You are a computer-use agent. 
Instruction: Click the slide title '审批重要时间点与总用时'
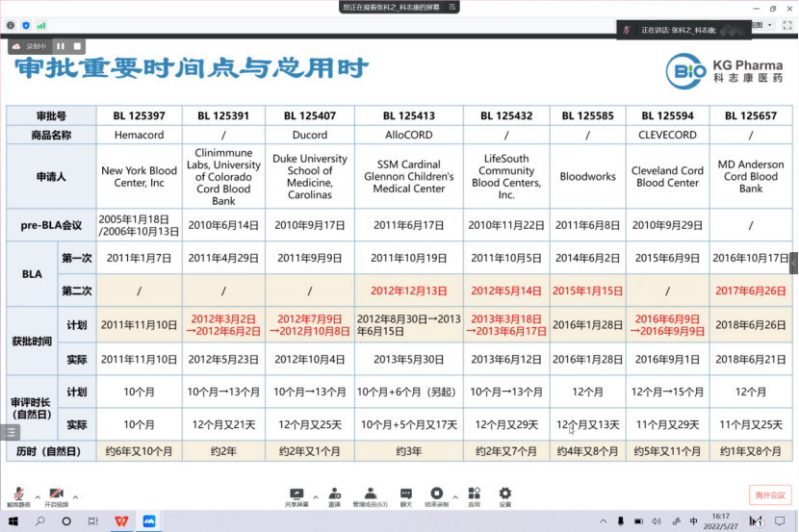(x=192, y=67)
